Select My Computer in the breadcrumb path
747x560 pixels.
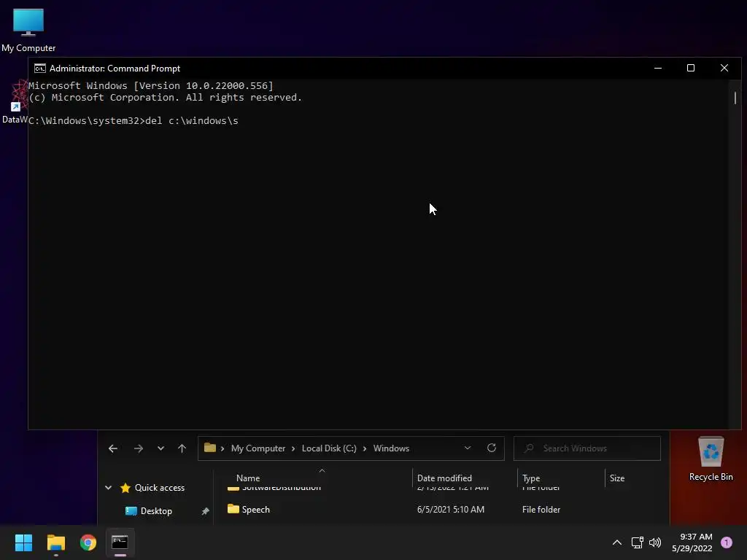pos(258,448)
